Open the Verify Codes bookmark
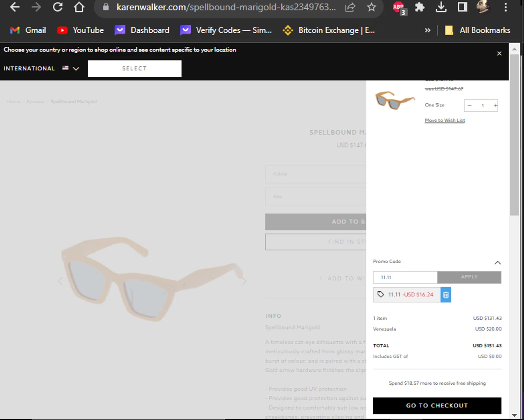The height and width of the screenshot is (420, 524). pos(226,30)
